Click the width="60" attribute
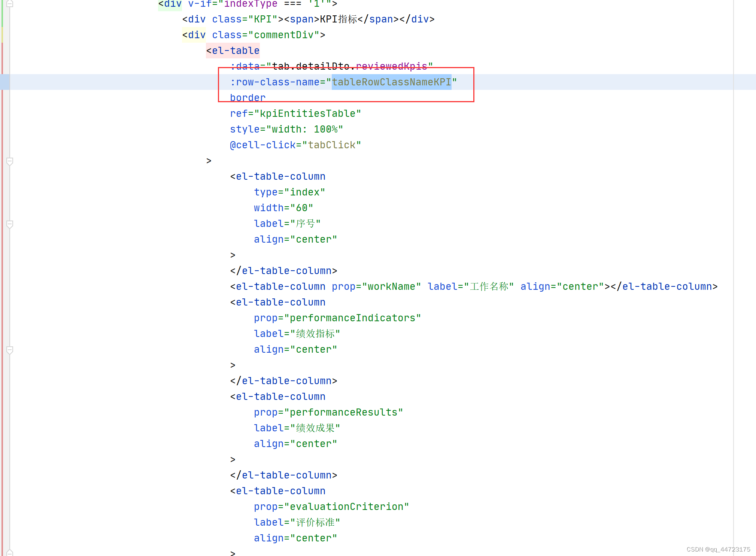This screenshot has width=756, height=556. [283, 208]
